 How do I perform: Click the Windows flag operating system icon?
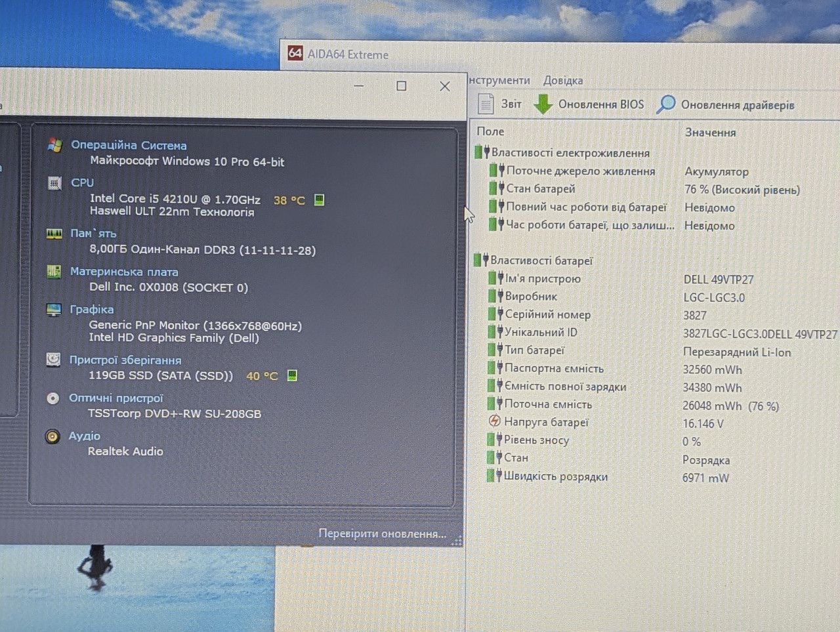pyautogui.click(x=54, y=145)
